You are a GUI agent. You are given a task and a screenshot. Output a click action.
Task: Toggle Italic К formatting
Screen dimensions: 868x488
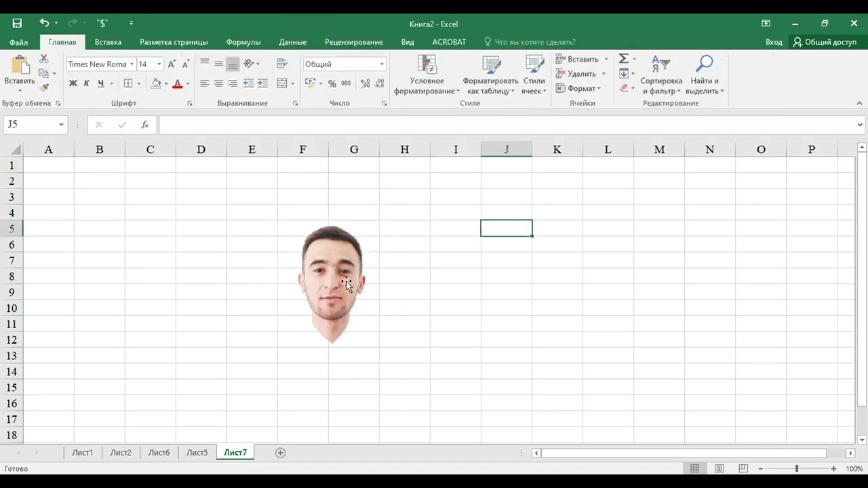click(87, 83)
